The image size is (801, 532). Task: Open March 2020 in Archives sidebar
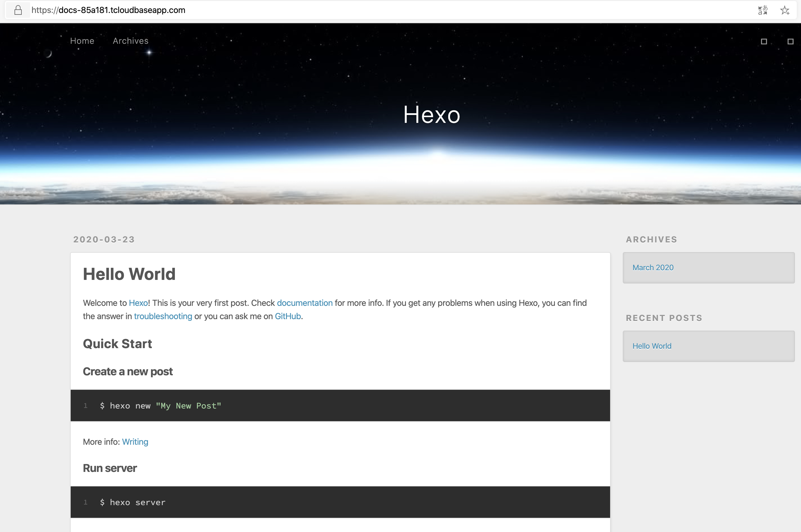coord(653,268)
